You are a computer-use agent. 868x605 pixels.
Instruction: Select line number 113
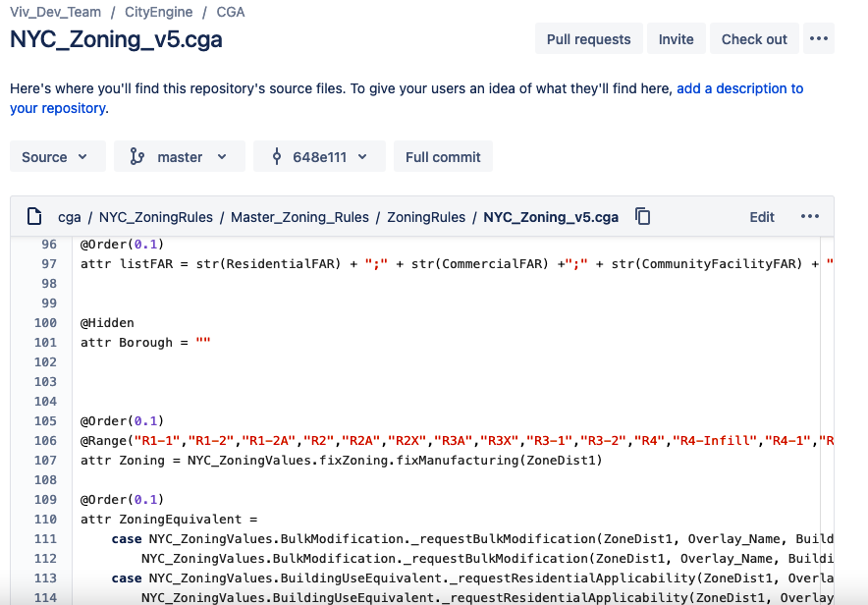(45, 578)
